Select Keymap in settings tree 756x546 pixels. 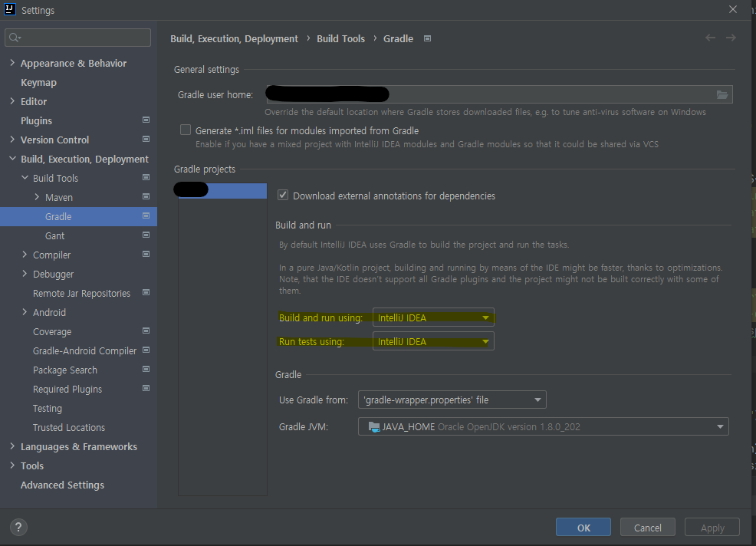pos(38,83)
